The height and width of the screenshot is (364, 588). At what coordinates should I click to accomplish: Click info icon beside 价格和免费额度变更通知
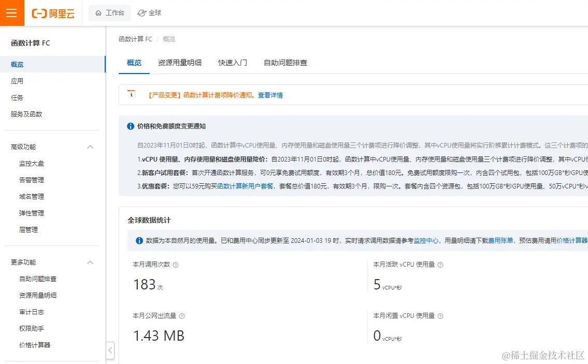[x=131, y=126]
